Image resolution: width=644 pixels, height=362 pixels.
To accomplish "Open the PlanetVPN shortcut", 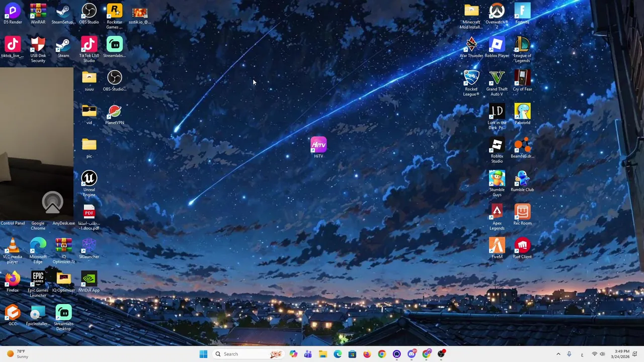I will pos(115,115).
